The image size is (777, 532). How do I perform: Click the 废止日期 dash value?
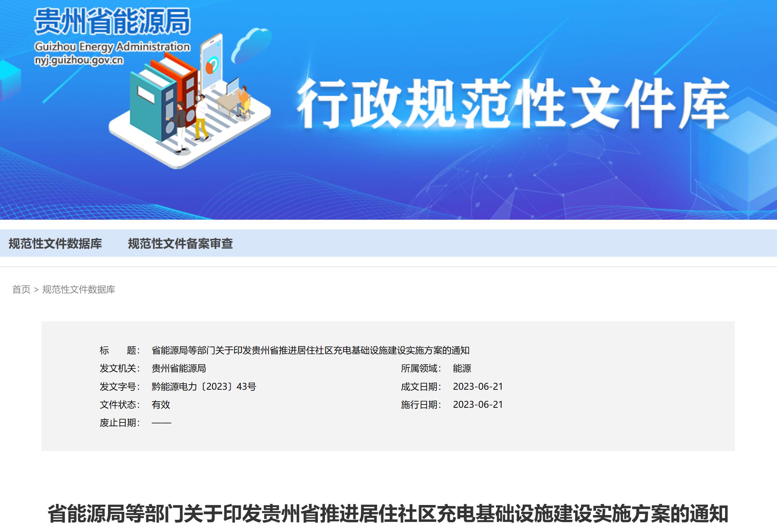pyautogui.click(x=161, y=423)
